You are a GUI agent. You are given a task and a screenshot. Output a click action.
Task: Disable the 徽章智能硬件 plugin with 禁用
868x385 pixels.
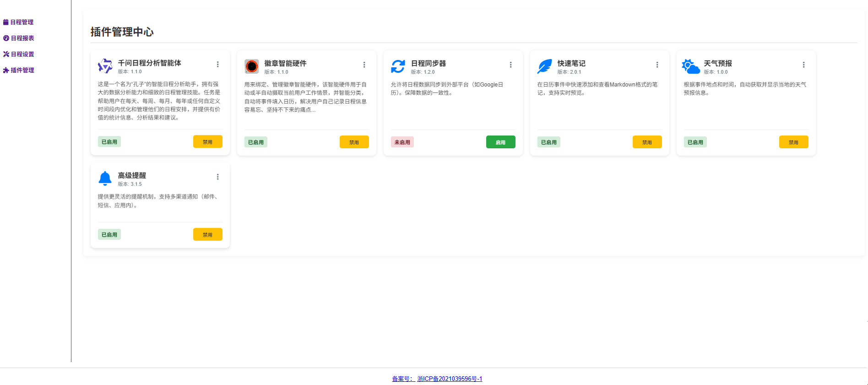354,142
